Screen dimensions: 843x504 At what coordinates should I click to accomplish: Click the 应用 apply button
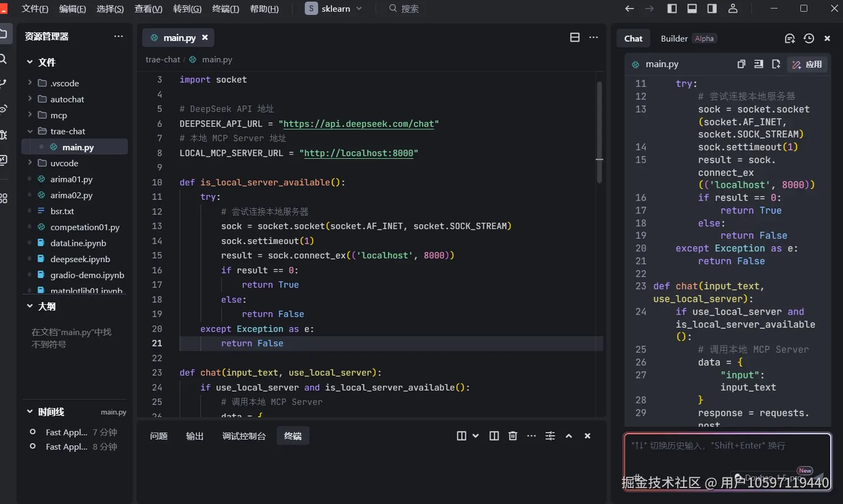pos(807,64)
